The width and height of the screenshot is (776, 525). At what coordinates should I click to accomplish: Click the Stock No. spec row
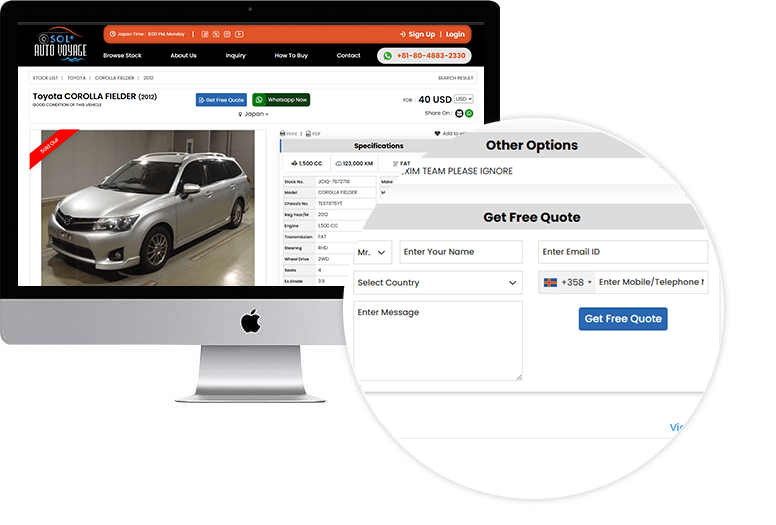[329, 182]
